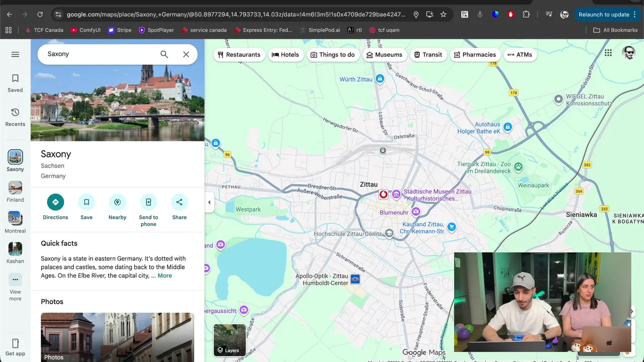Go back in the browser
Viewport: 644px width, 362px height.
pyautogui.click(x=10, y=15)
